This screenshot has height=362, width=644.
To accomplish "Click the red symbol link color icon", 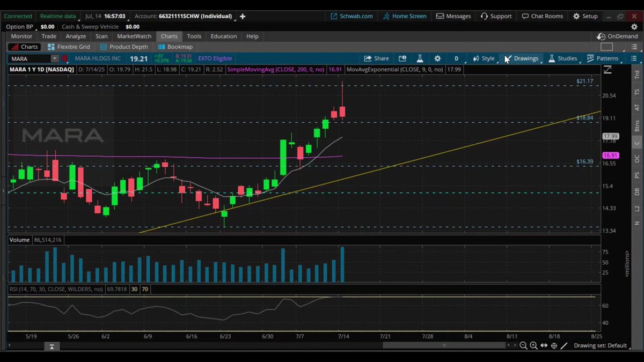I will pos(65,58).
